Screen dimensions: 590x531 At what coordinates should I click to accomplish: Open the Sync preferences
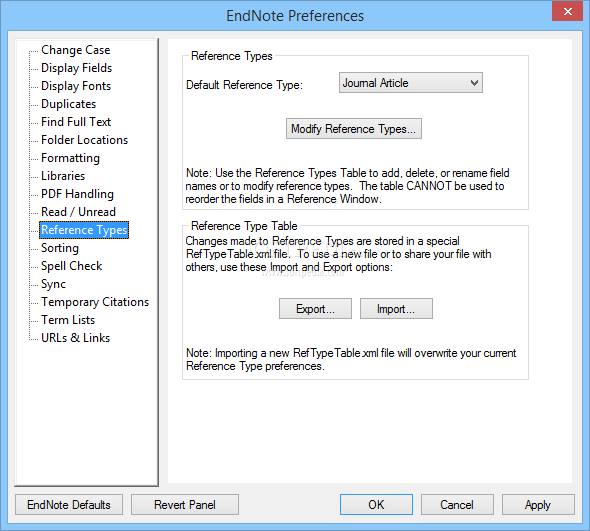(x=53, y=284)
